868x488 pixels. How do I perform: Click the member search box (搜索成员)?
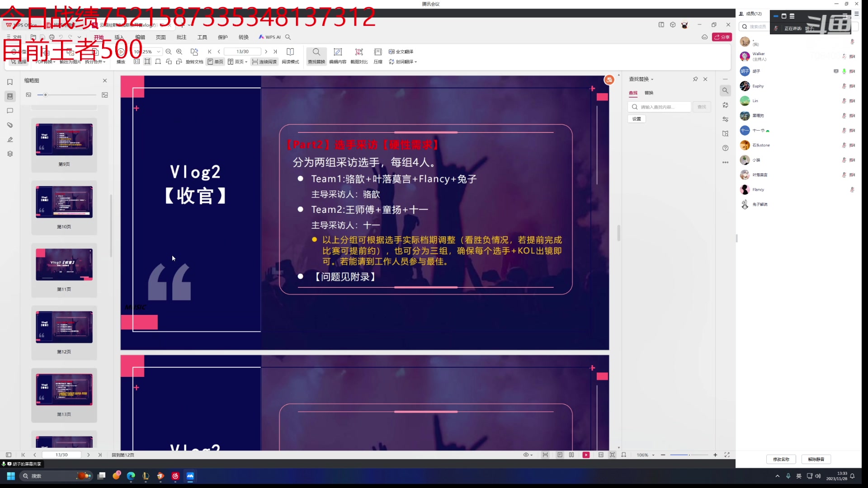(x=755, y=27)
